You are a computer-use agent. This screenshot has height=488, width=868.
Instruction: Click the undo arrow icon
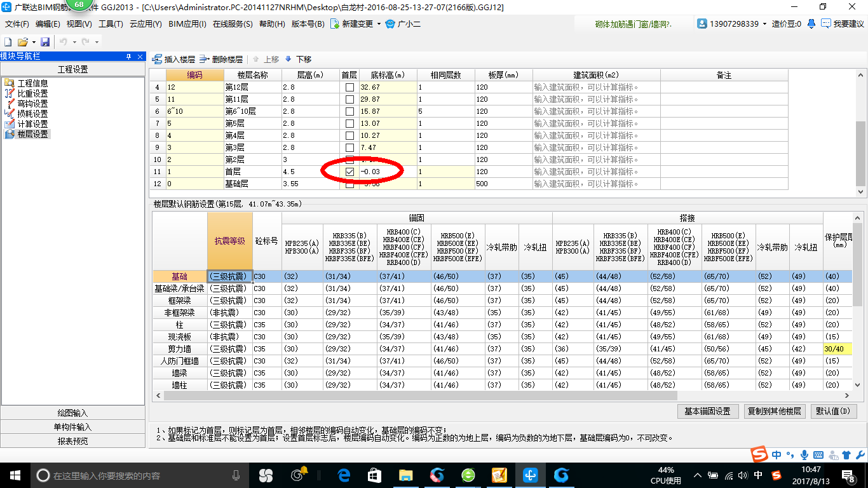point(64,41)
